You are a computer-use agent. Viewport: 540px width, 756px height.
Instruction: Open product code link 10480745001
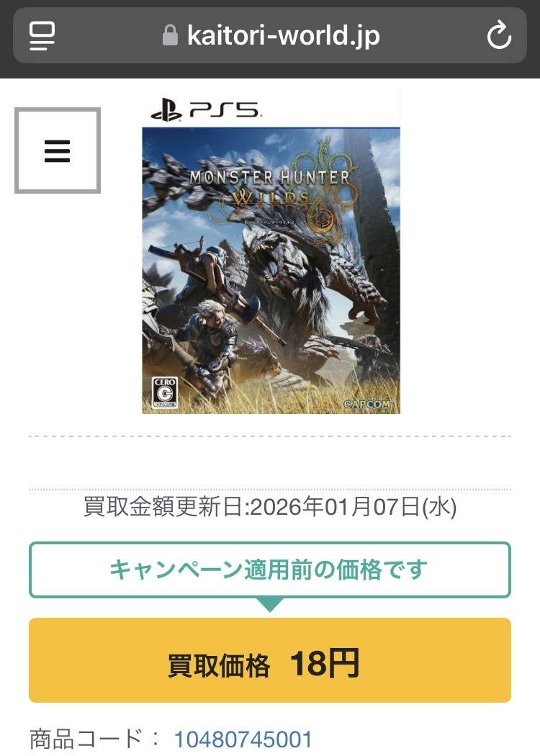(x=243, y=739)
